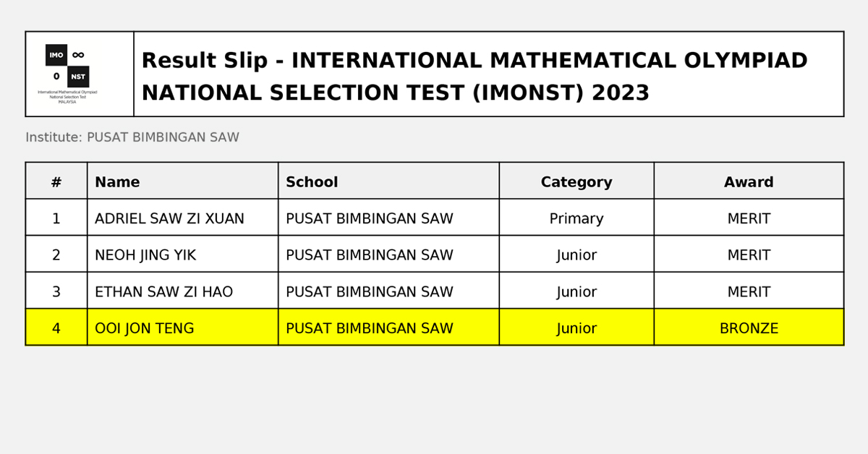Image resolution: width=868 pixels, height=454 pixels.
Task: Select the highlighted OOI JON TENG name cell
Action: tap(183, 327)
